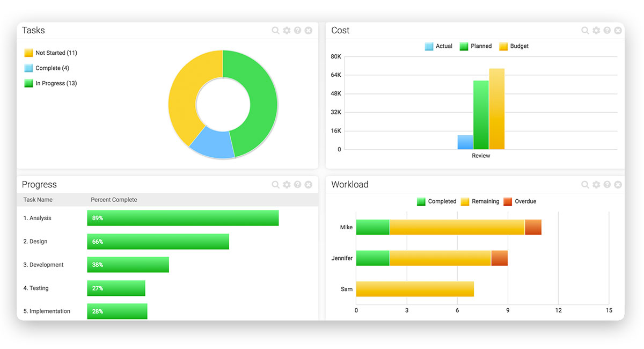Open search in the Workload panel
The image size is (644, 349).
pyautogui.click(x=585, y=184)
